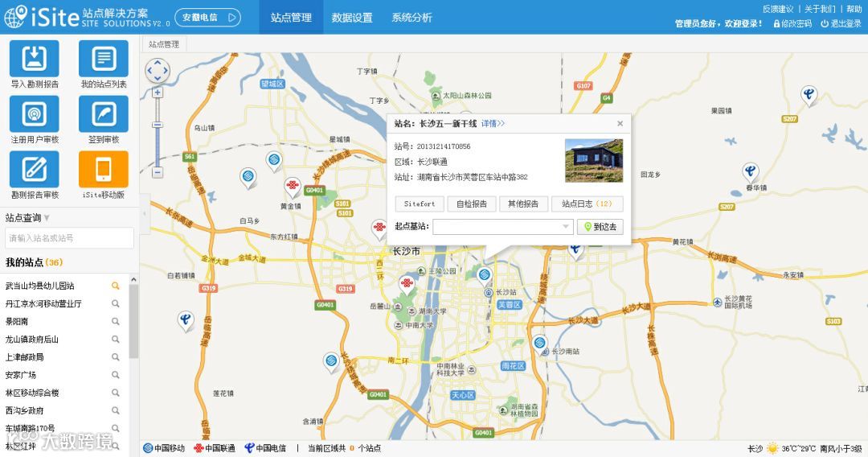The width and height of the screenshot is (868, 457).
Task: Click search icon beside 武当山均县幼儿园站
Action: [x=115, y=286]
